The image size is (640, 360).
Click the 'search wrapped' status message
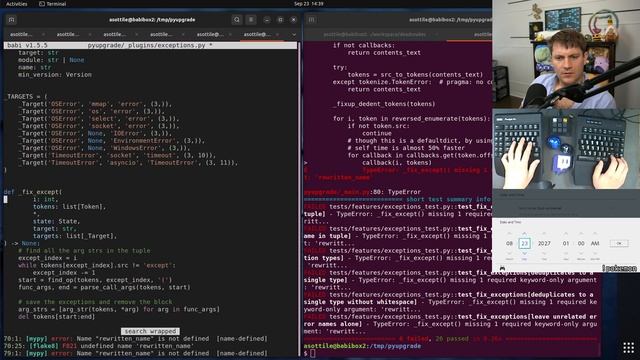pos(150,331)
